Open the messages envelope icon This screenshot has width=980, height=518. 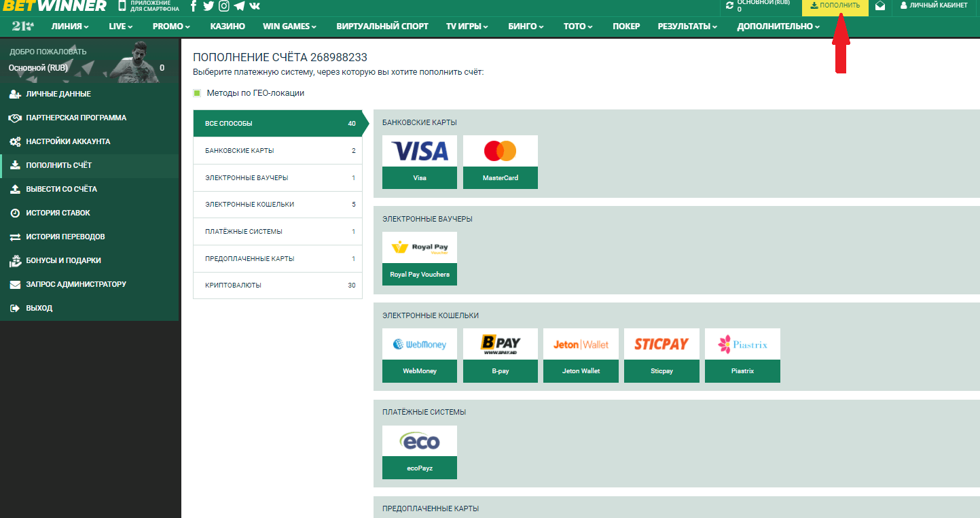pyautogui.click(x=880, y=5)
